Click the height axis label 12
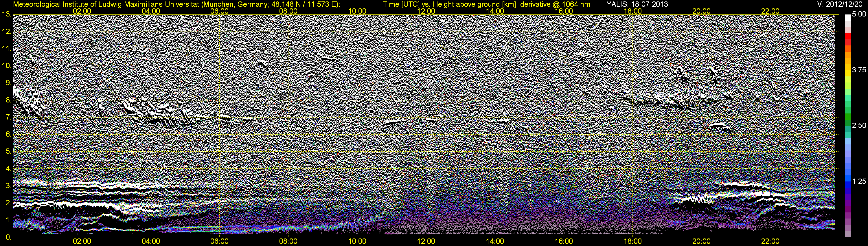The image size is (868, 246). (6, 32)
